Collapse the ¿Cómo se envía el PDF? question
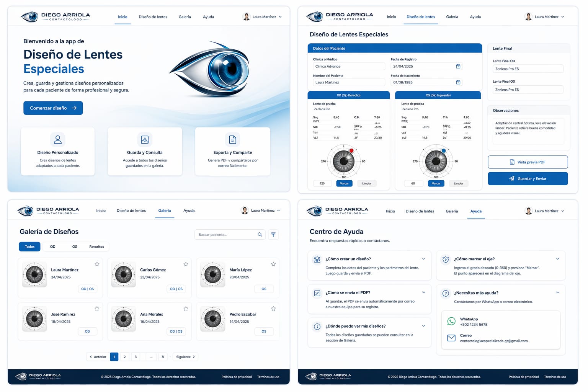The height and width of the screenshot is (392, 588). tap(423, 292)
